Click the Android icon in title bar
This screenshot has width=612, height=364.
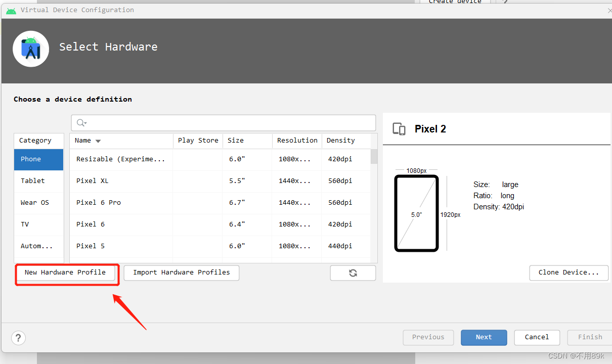coord(11,10)
